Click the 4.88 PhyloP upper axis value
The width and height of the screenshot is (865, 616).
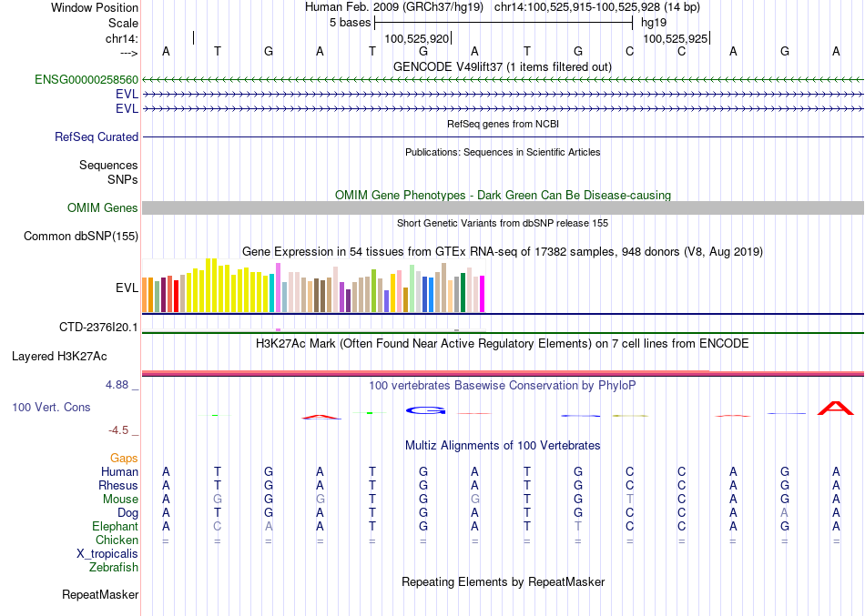[x=117, y=384]
